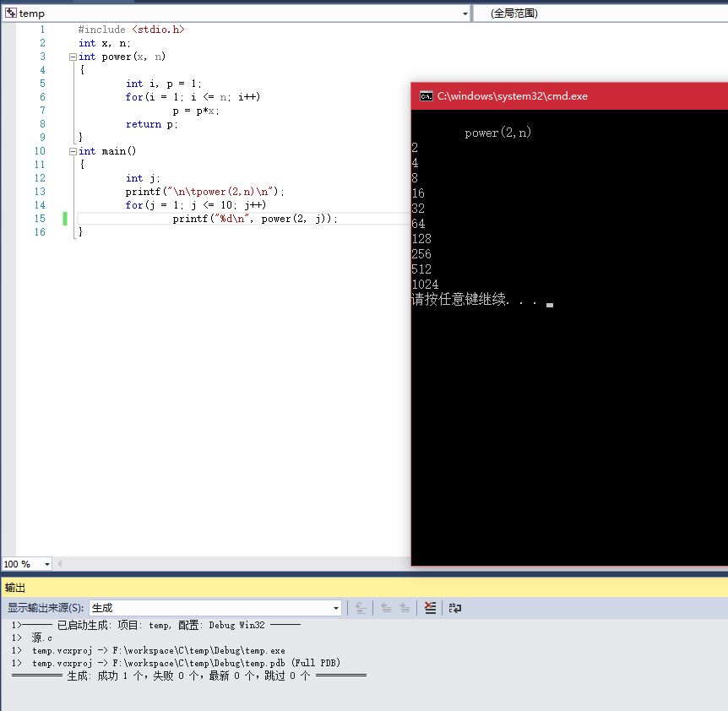Toggle word wrap in the Output panel
The height and width of the screenshot is (711, 728).
455,608
